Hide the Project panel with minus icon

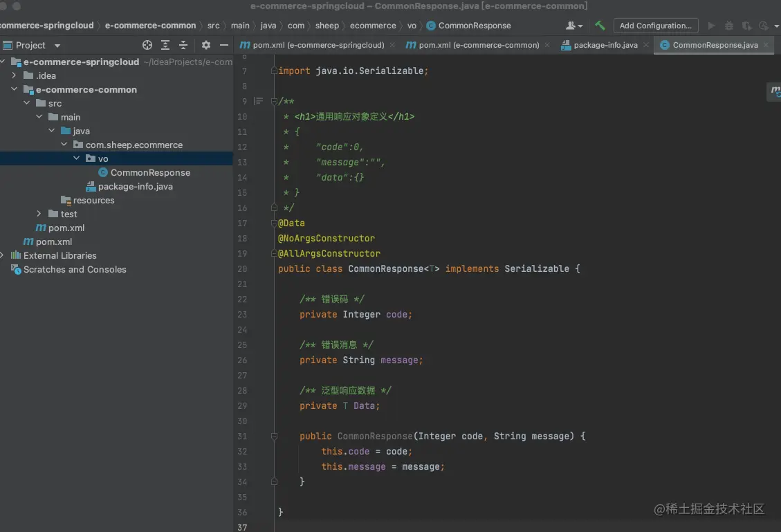click(223, 45)
